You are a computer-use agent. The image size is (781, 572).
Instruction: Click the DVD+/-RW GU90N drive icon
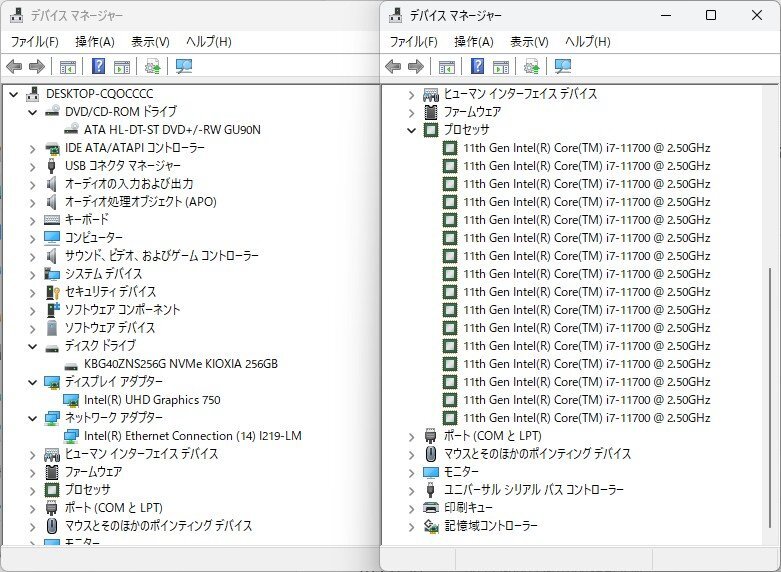(71, 129)
